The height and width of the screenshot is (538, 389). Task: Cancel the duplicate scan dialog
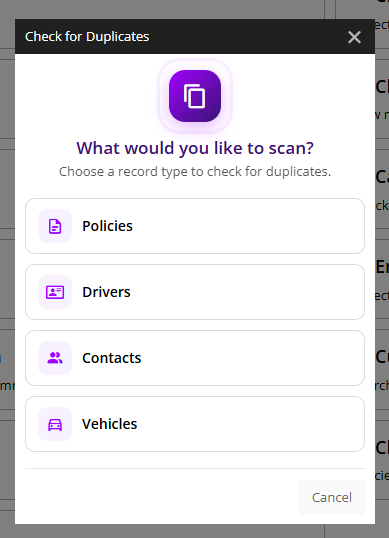332,498
